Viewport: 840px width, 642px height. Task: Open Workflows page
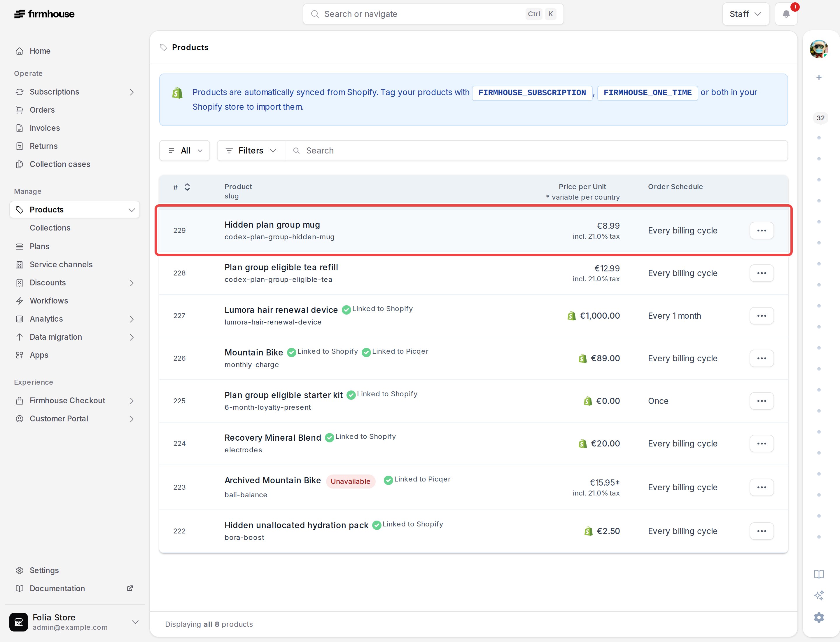coord(49,301)
